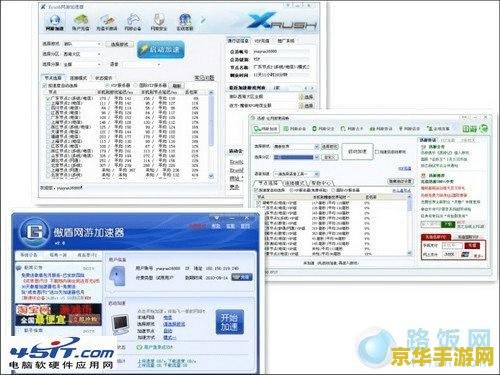Image resolution: width=500 pixels, height=375 pixels.
Task: Click the first select button in XRush recent games
Action: 307,97
